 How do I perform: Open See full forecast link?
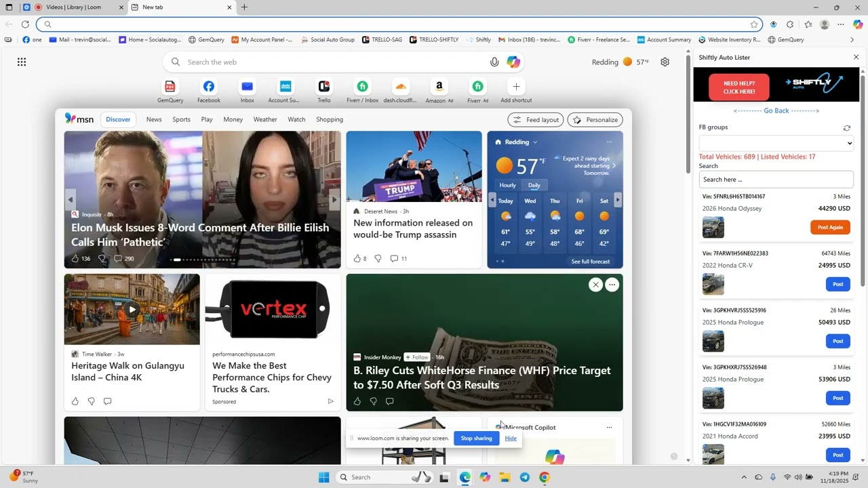click(591, 262)
